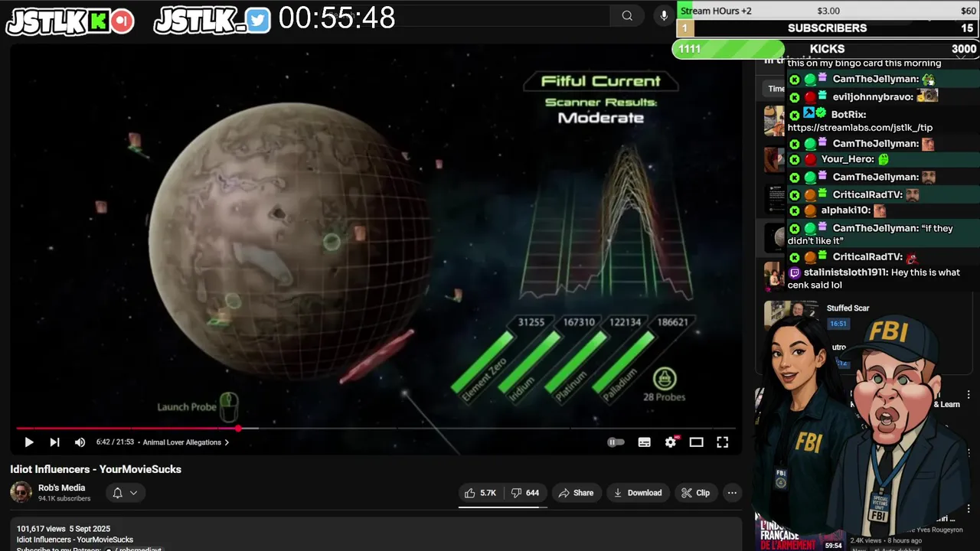Open the notification bell dropdown

point(125,493)
